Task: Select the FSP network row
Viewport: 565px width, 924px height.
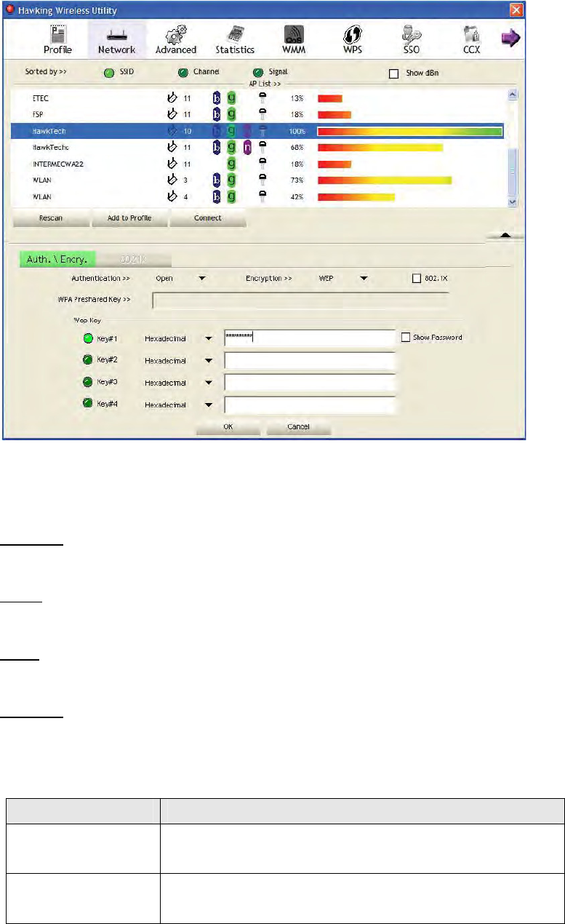Action: coord(258,114)
